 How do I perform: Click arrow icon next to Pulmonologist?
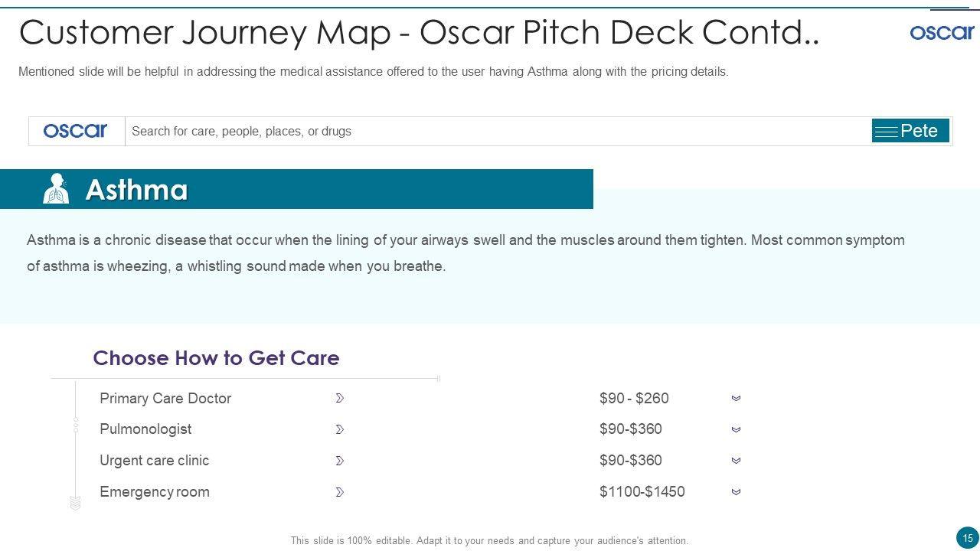pyautogui.click(x=339, y=430)
